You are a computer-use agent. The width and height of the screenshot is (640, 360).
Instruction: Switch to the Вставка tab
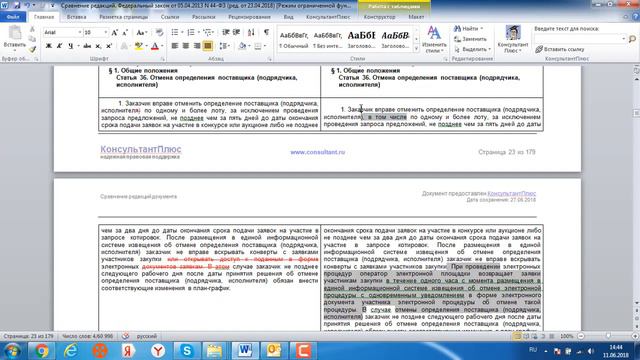76,17
